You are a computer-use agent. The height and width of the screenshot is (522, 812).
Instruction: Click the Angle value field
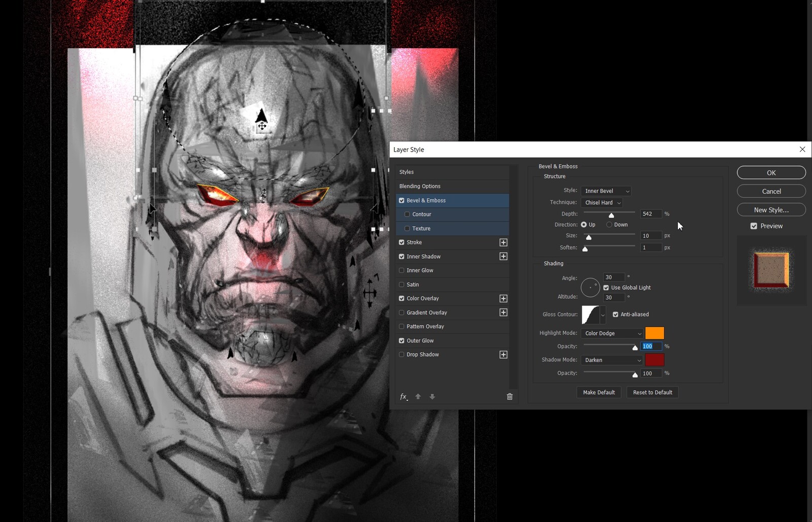[614, 277]
